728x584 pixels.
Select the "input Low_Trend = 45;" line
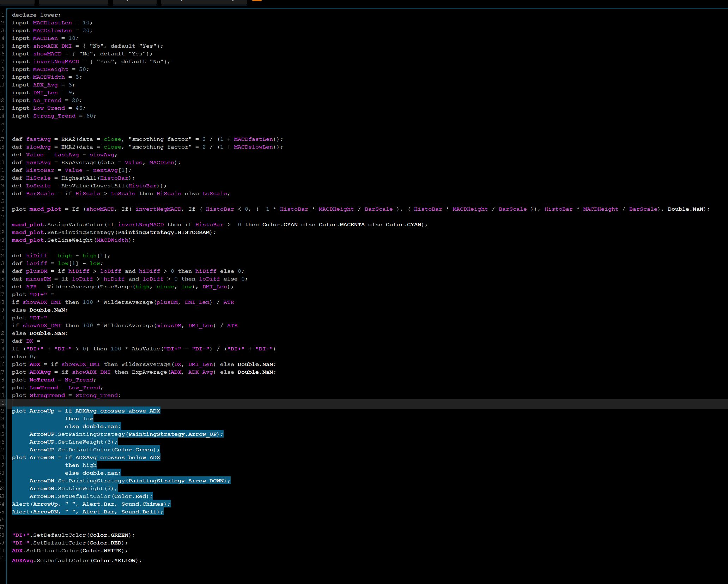[49, 108]
